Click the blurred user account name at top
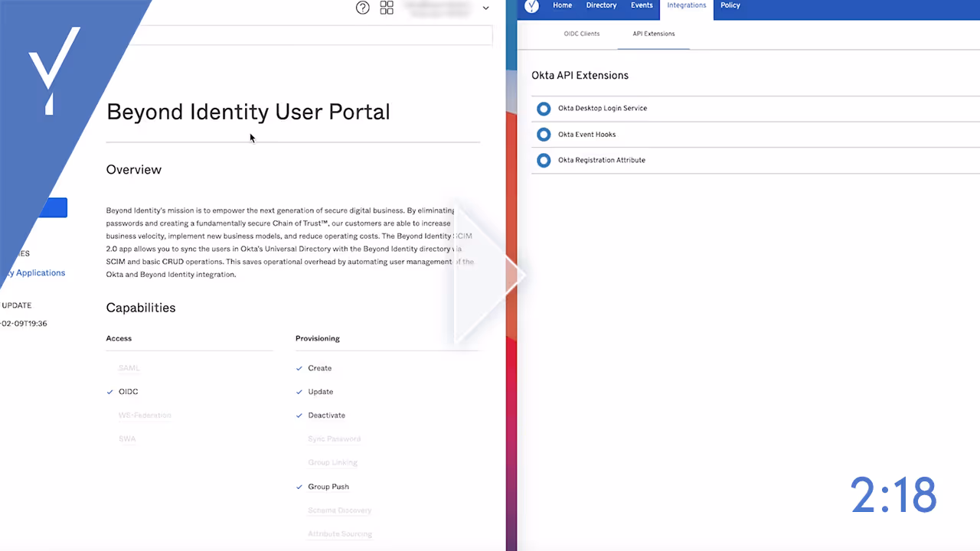The image size is (980, 551). click(x=436, y=8)
